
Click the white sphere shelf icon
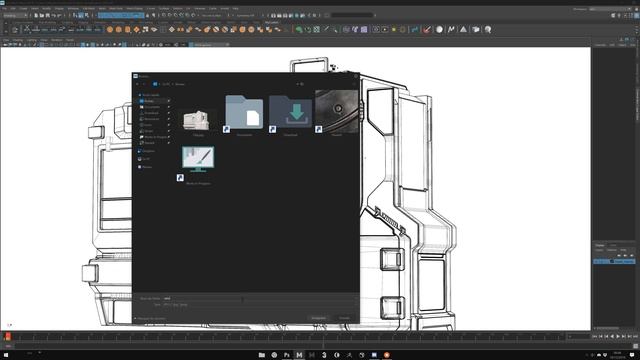coord(439,29)
